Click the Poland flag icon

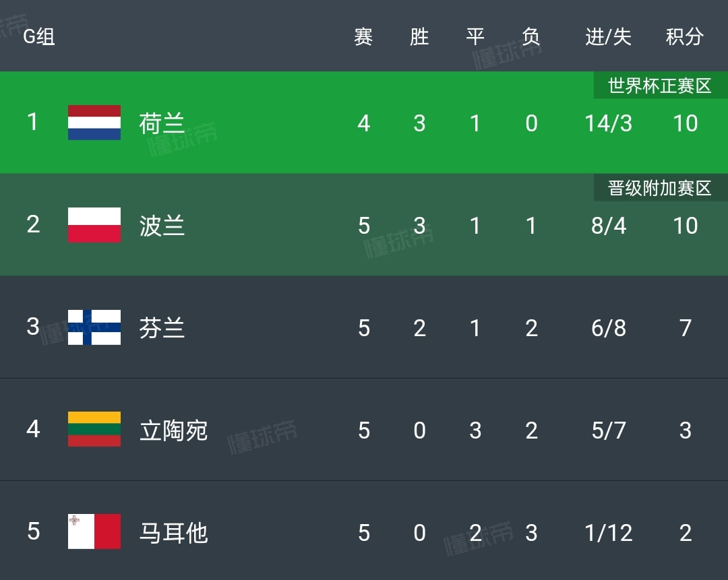[x=94, y=225]
